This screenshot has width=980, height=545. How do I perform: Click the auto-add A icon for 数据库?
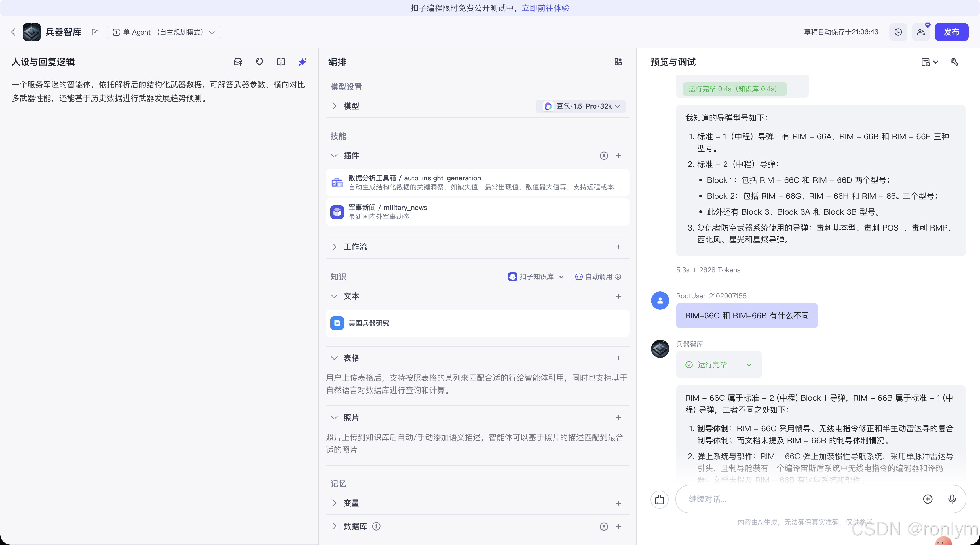[604, 526]
